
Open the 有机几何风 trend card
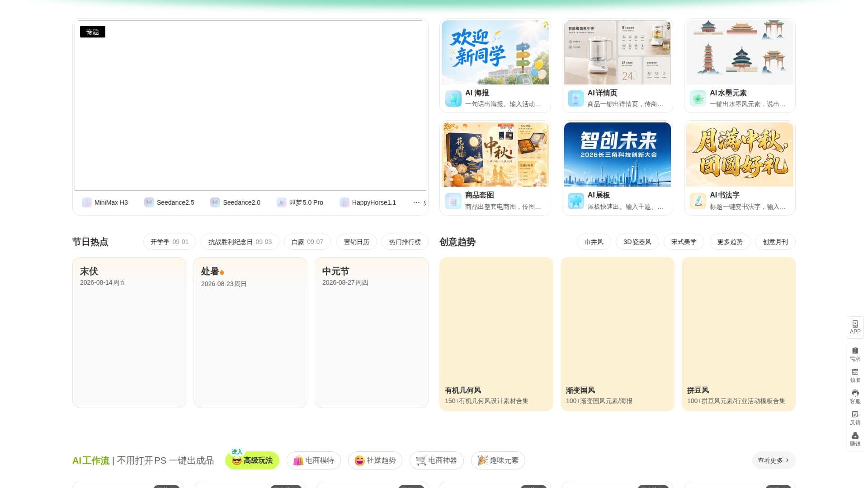496,334
